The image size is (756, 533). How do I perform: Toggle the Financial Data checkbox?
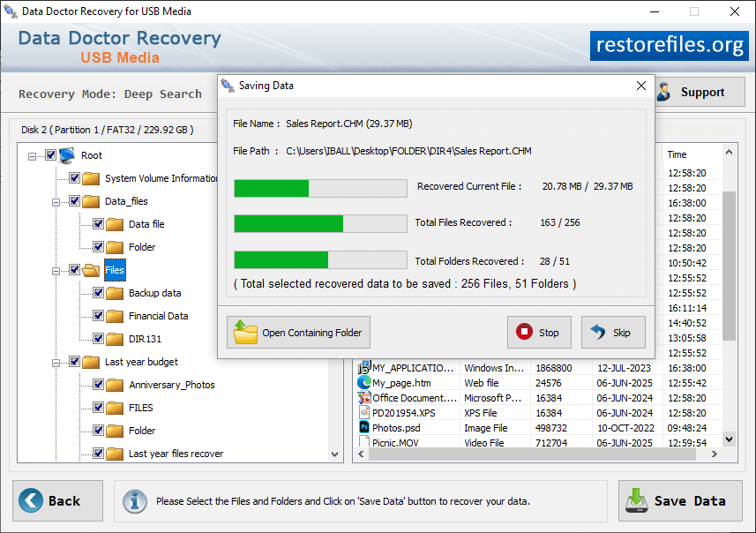tap(98, 315)
